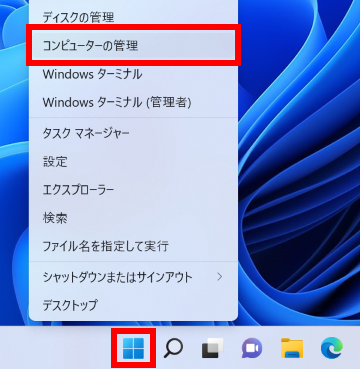Show デスクトップ from the menu

click(x=133, y=305)
